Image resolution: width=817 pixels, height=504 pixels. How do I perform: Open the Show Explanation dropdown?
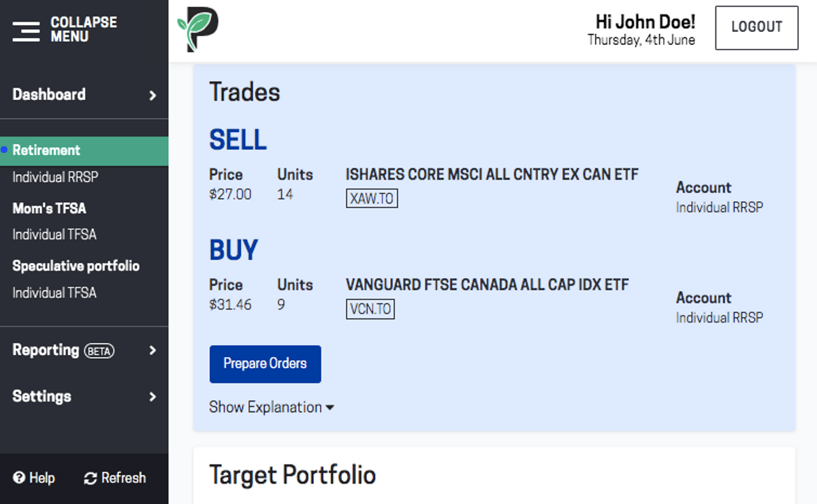coord(270,407)
